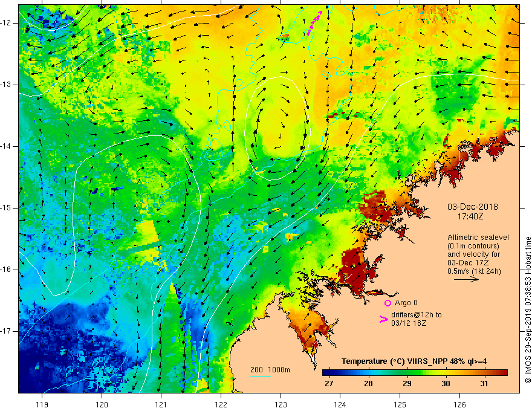The image size is (532, 411).
Task: Click the longitude axis label 126
Action: tap(459, 404)
